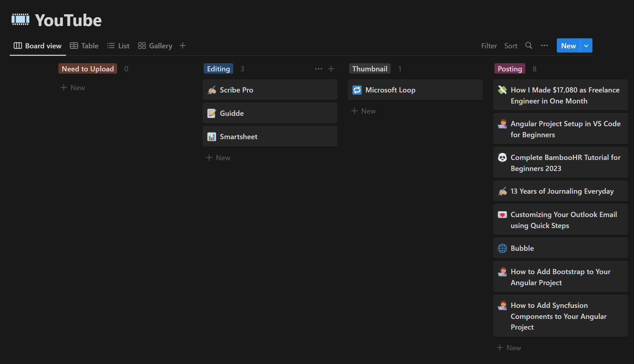Open the Microsoft Loop card
This screenshot has width=634, height=364.
[415, 90]
